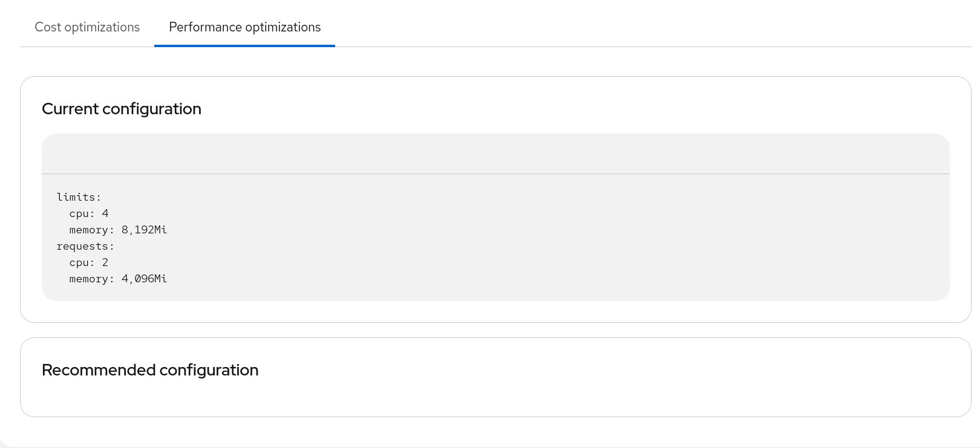Click the memory key under limits

pos(91,230)
